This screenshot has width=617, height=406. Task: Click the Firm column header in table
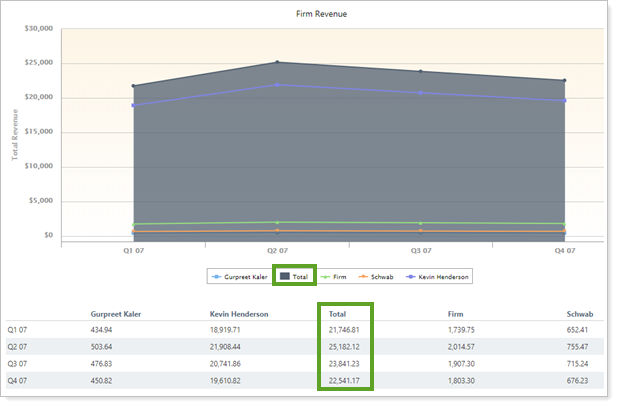(x=456, y=314)
